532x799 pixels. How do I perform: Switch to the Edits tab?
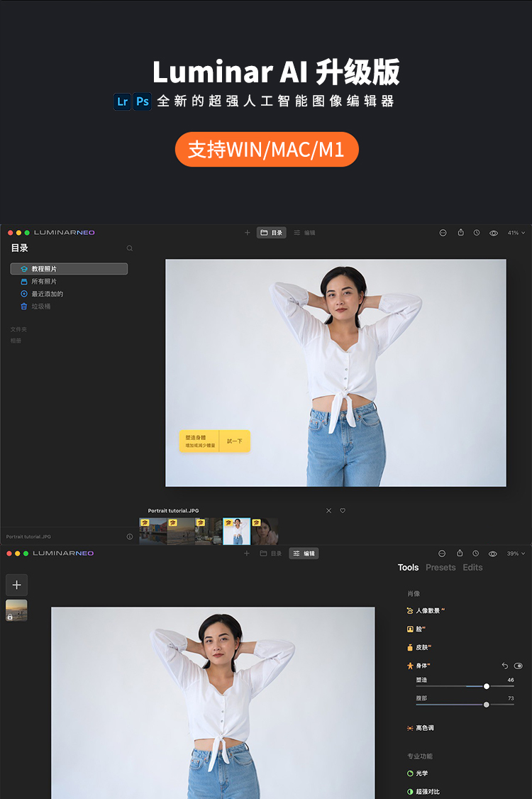[x=472, y=568]
